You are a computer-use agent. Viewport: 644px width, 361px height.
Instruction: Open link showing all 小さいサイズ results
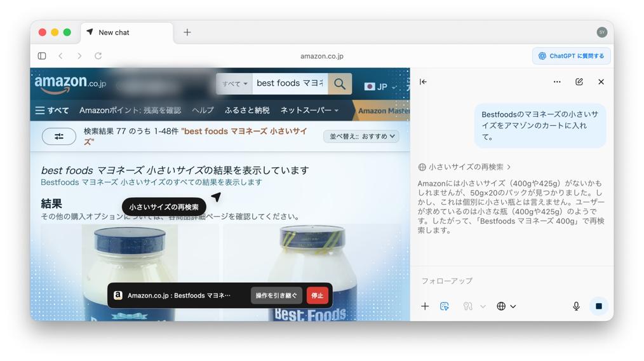(151, 182)
